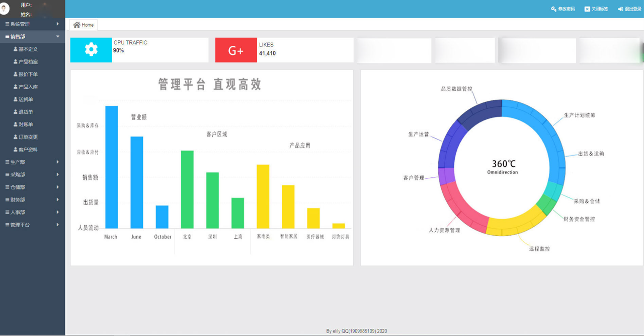
Task: Expand the 生产部 sidebar section
Action: pos(32,162)
